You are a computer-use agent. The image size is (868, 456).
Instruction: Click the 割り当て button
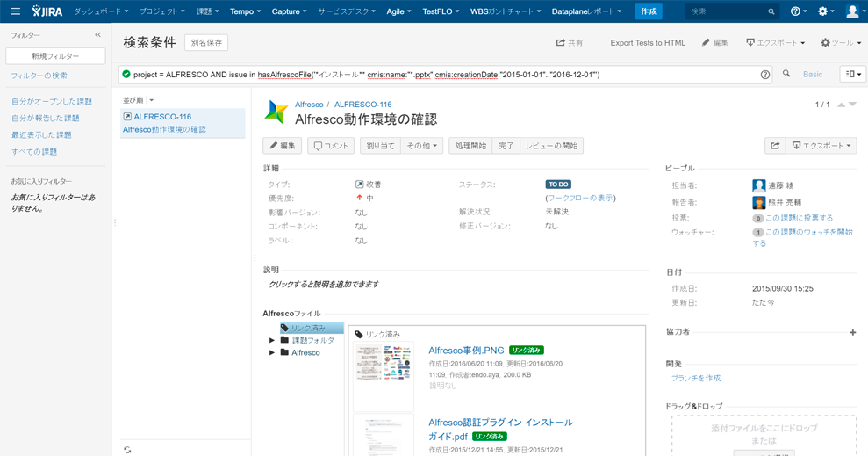click(380, 146)
